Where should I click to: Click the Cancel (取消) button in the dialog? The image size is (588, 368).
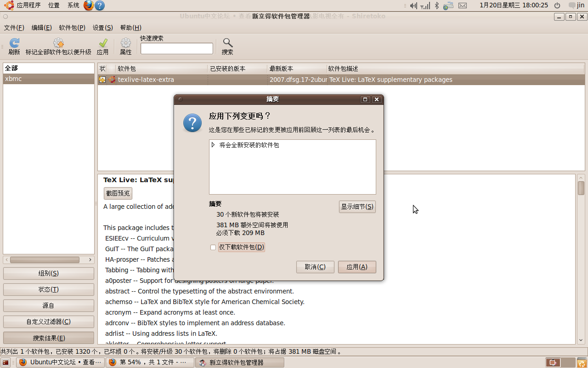coord(315,267)
